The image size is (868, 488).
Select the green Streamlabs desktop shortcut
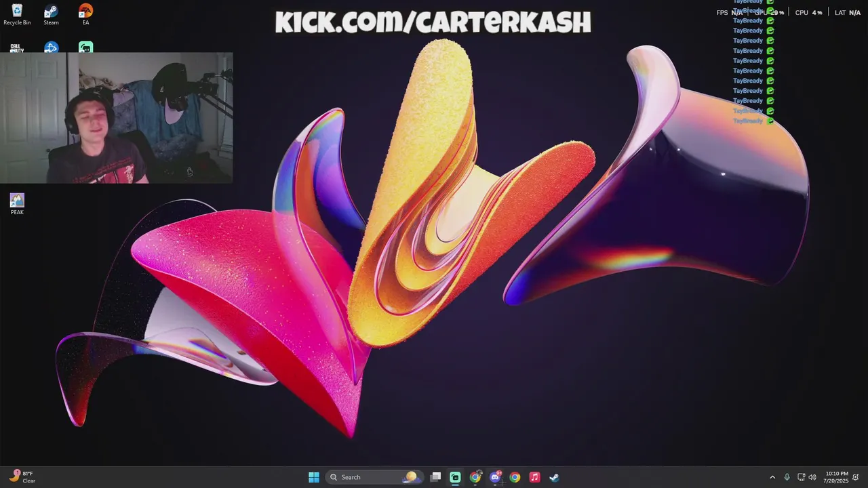(85, 47)
